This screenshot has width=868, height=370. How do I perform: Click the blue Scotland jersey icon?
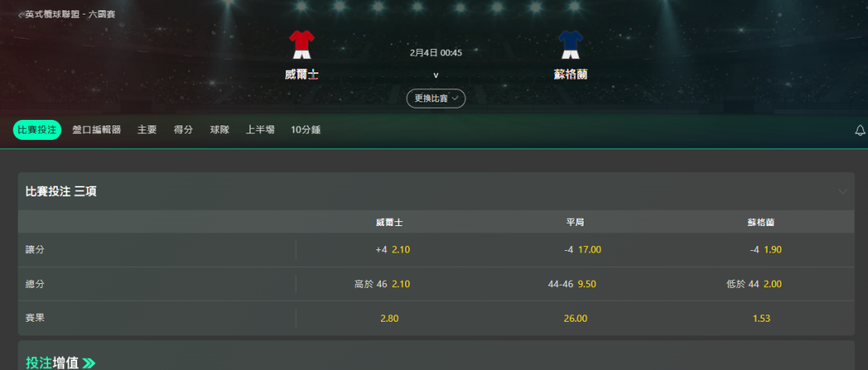(570, 45)
